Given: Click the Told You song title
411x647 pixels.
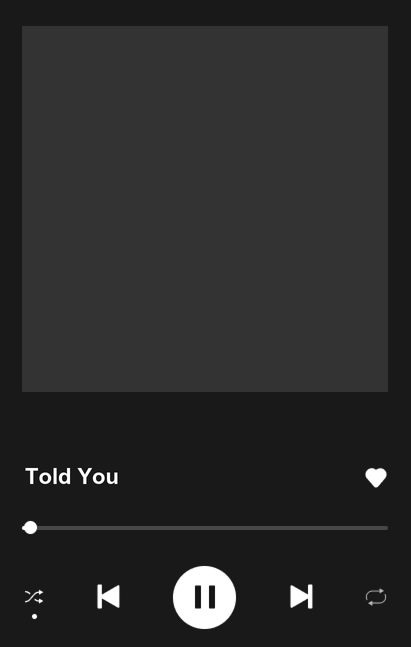Looking at the screenshot, I should (x=72, y=477).
